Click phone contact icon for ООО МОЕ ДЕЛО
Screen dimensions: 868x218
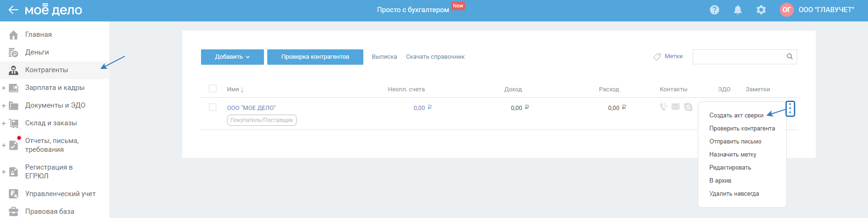[663, 107]
